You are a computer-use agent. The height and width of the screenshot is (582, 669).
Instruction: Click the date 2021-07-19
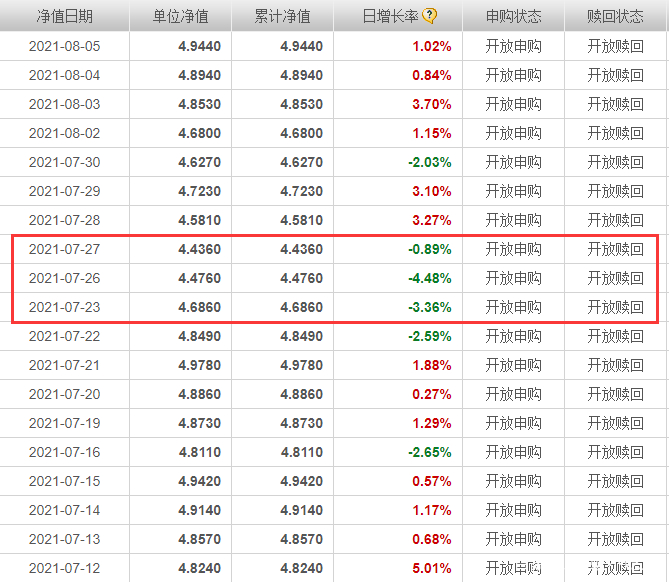click(x=64, y=423)
